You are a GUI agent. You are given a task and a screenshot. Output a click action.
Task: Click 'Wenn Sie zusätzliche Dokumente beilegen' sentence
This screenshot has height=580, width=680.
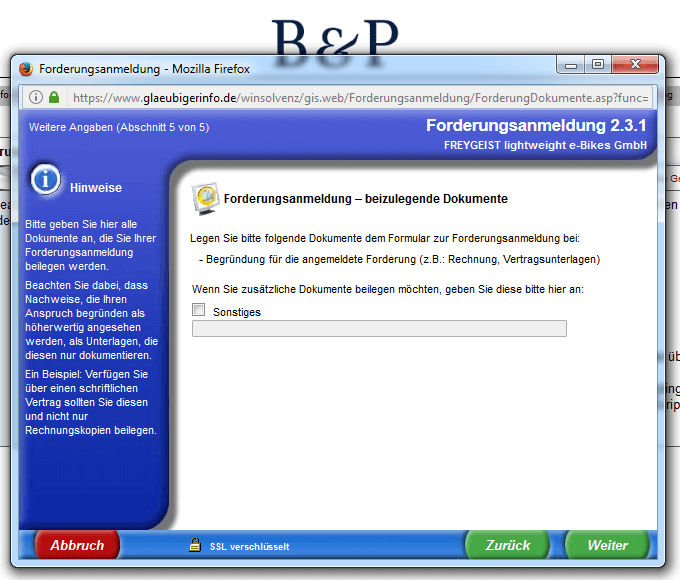click(388, 289)
